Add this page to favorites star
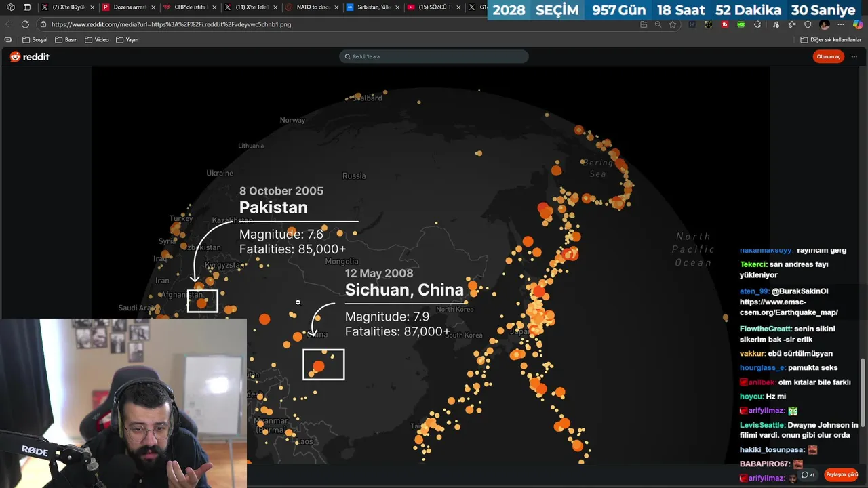This screenshot has height=488, width=868. (x=673, y=24)
